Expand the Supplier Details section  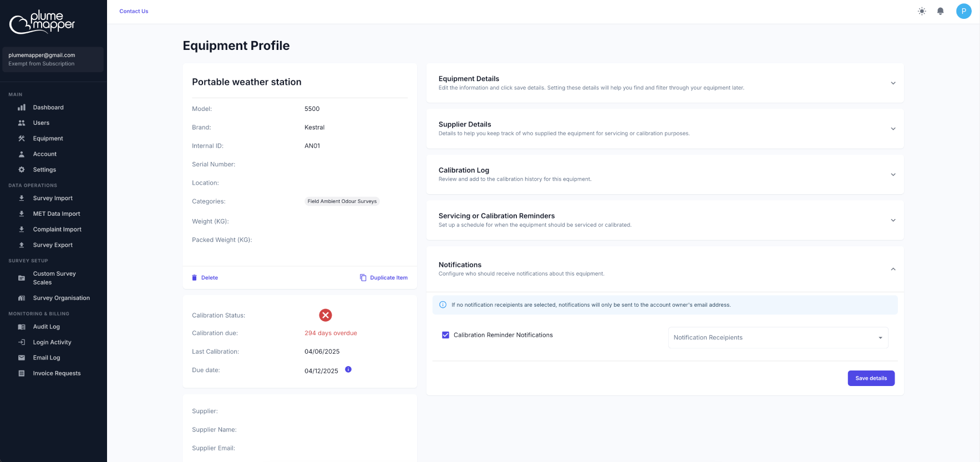(x=665, y=129)
